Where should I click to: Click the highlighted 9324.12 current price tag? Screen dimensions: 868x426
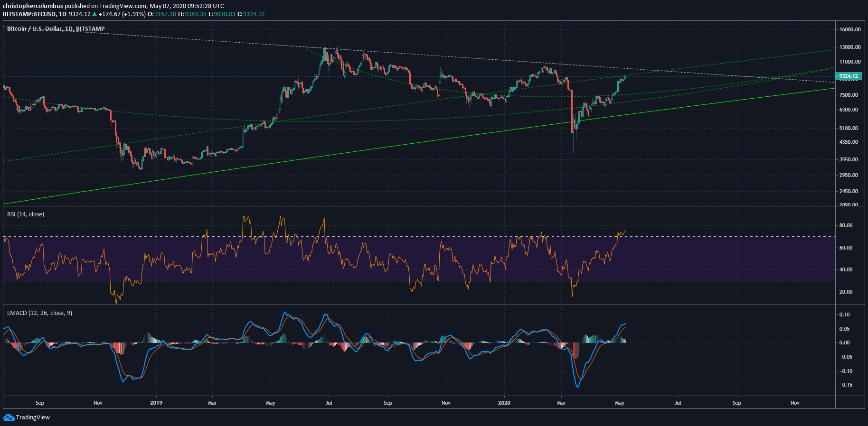[x=848, y=76]
